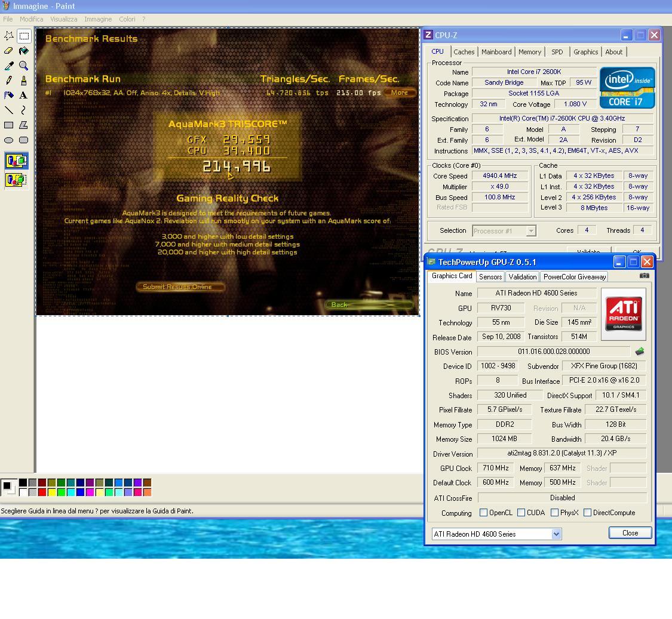The width and height of the screenshot is (672, 619).
Task: Pick the brown color swatch
Action: coord(147,483)
